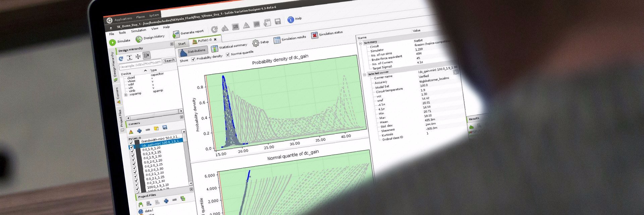Click the green Simulate play icon

click(112, 42)
